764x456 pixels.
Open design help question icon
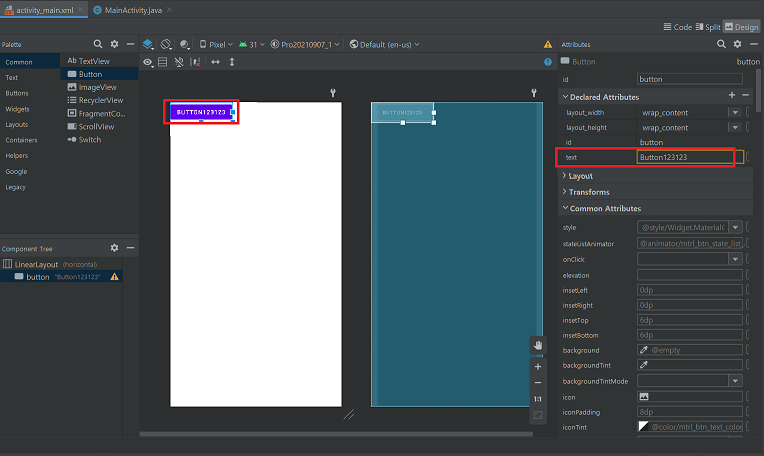click(548, 62)
